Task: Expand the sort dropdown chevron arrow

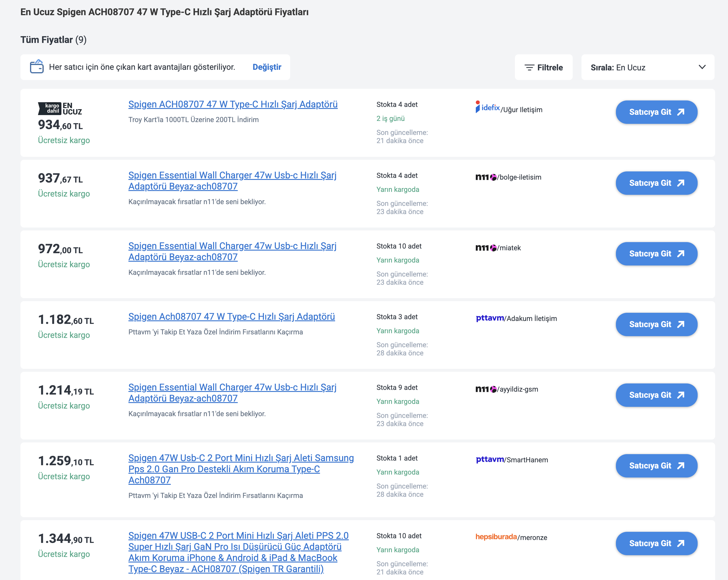Action: (x=702, y=67)
